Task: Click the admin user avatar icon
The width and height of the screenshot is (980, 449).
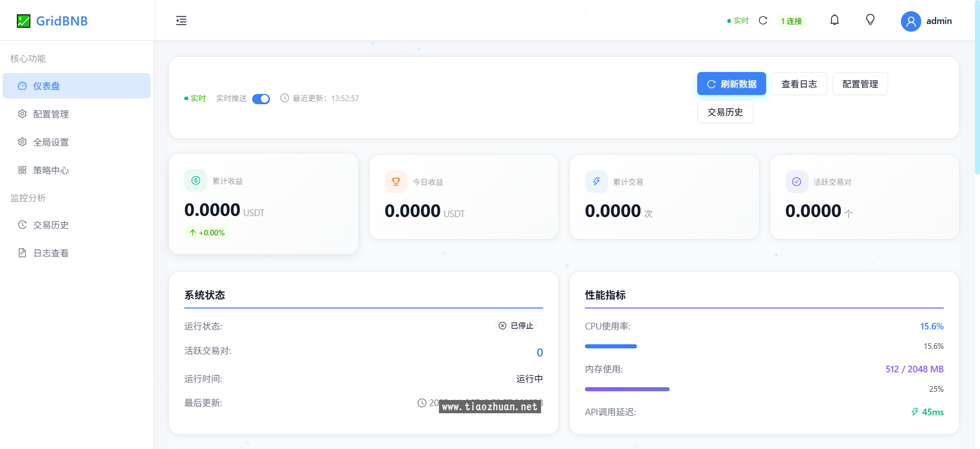Action: 911,21
